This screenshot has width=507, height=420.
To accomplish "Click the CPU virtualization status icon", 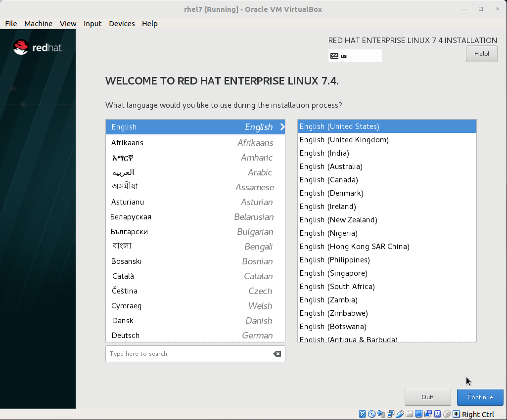I will point(437,414).
